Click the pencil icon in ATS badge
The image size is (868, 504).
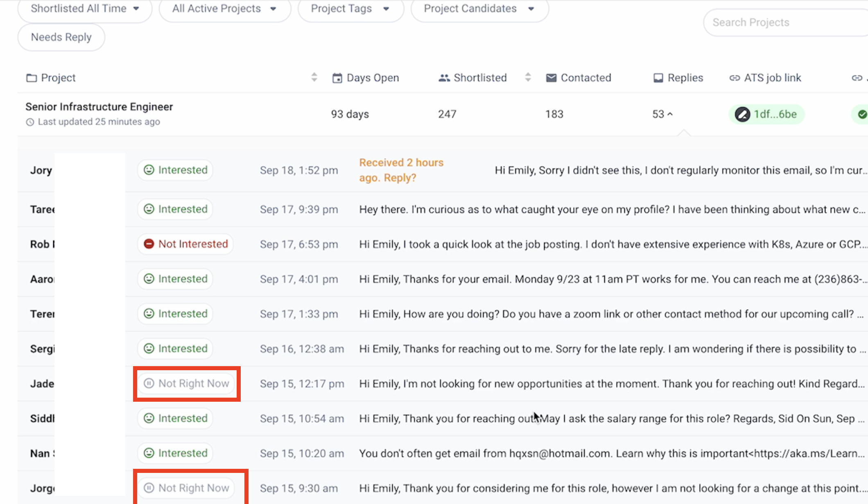742,114
